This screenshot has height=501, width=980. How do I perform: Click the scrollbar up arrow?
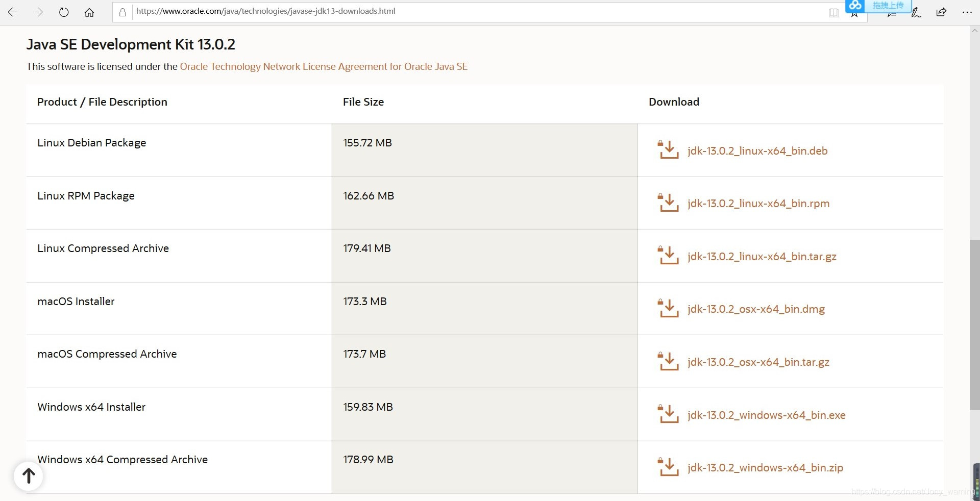click(974, 31)
